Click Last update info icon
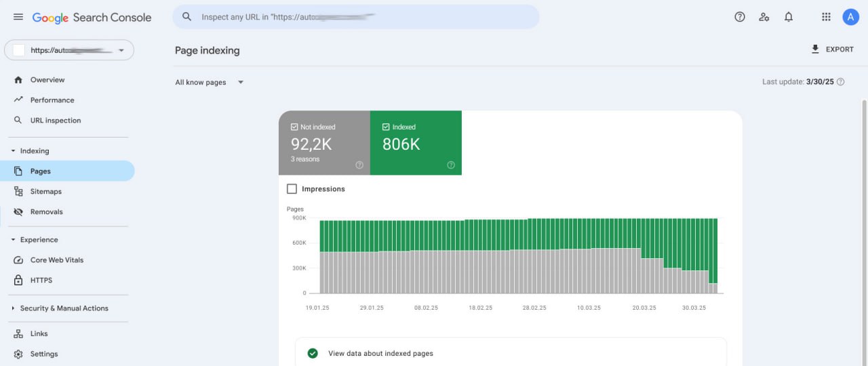 841,82
